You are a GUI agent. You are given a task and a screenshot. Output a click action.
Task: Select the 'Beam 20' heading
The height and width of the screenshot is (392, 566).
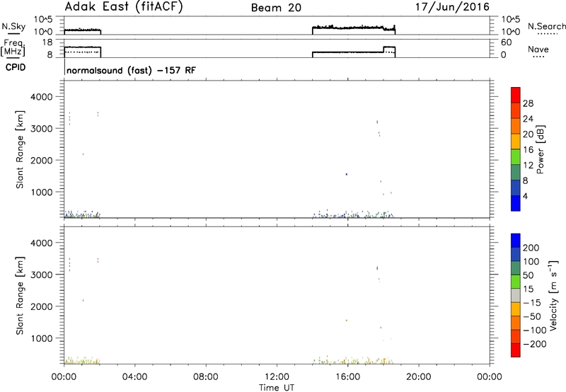276,8
